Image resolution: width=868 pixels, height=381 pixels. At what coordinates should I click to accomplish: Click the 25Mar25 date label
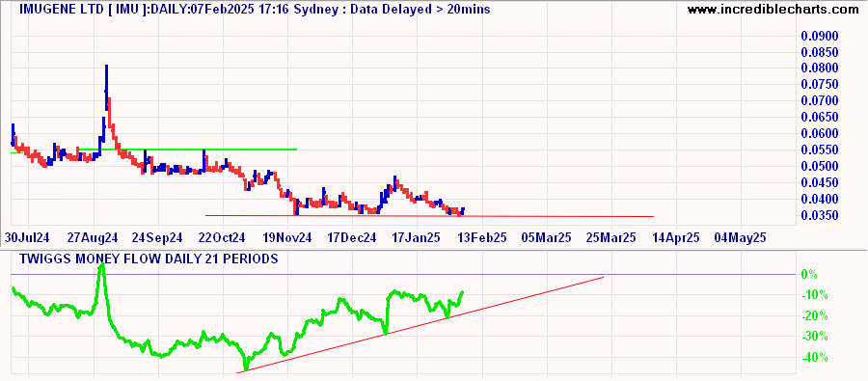[x=611, y=237]
